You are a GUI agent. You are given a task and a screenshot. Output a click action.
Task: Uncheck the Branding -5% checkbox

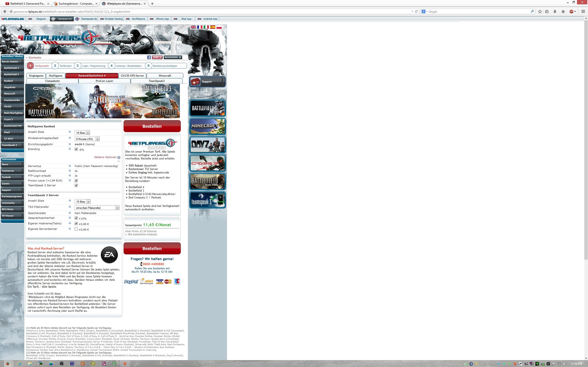coord(76,149)
